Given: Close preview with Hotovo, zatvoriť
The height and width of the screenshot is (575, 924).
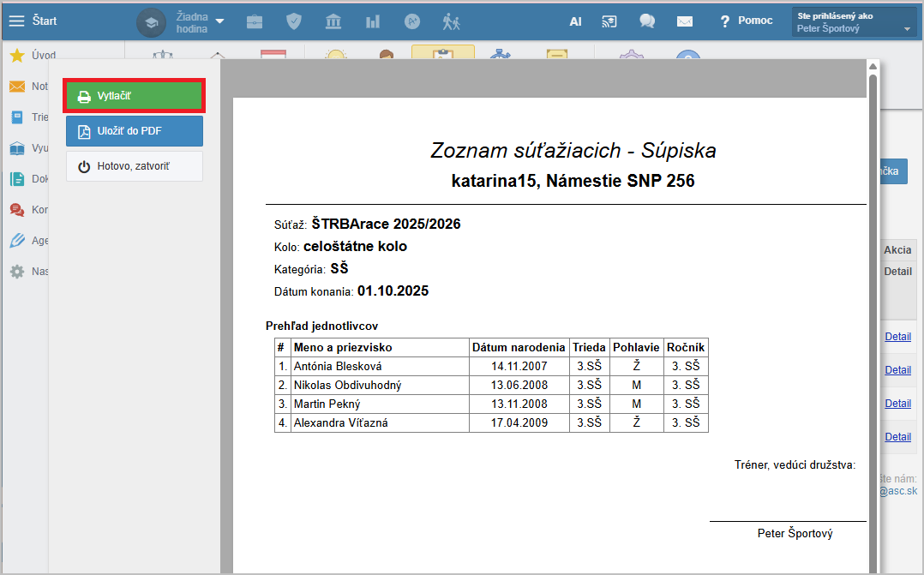Looking at the screenshot, I should 134,166.
